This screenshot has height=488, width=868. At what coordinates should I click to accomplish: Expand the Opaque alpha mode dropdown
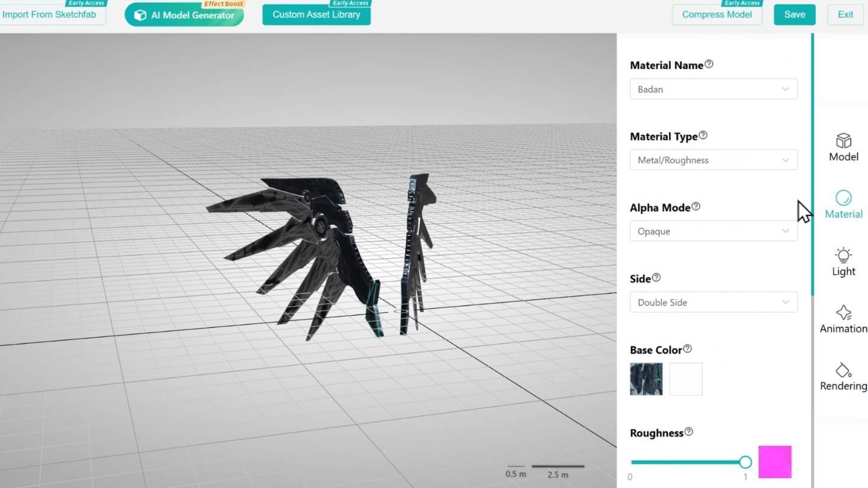(714, 231)
